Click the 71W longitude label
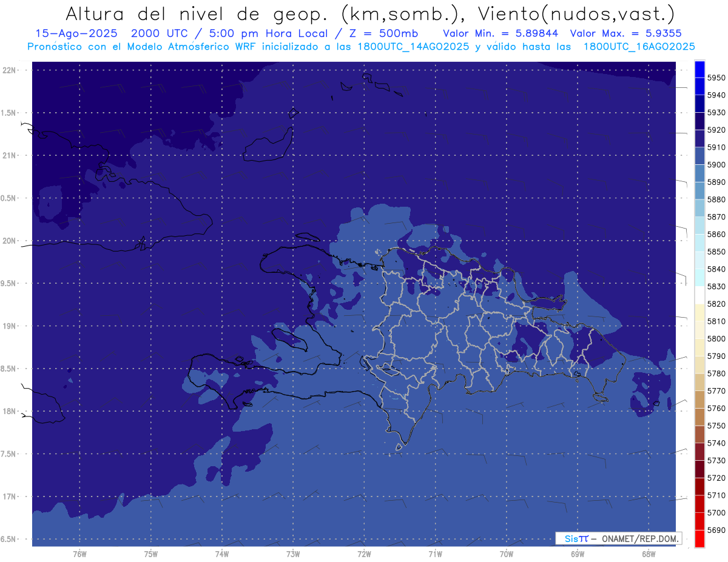Viewport: 728px width, 562px height. (x=435, y=554)
